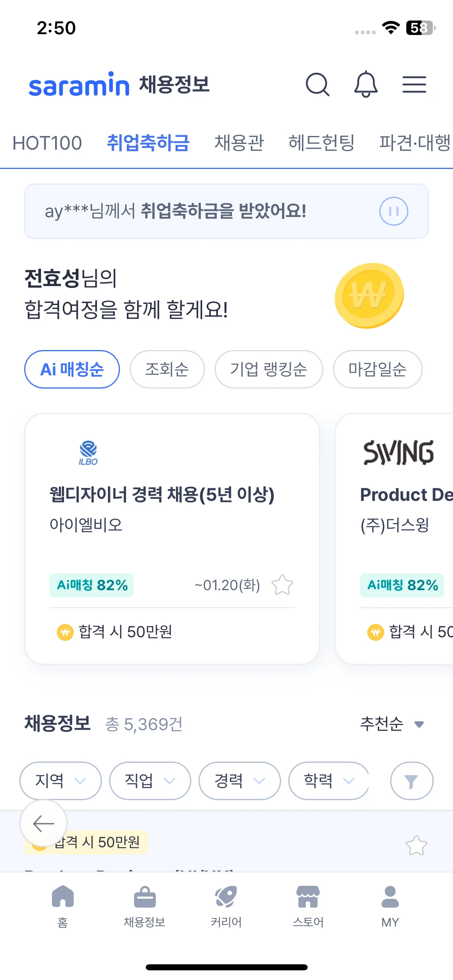The width and height of the screenshot is (453, 980).
Task: Tap the floating back arrow button
Action: [43, 824]
